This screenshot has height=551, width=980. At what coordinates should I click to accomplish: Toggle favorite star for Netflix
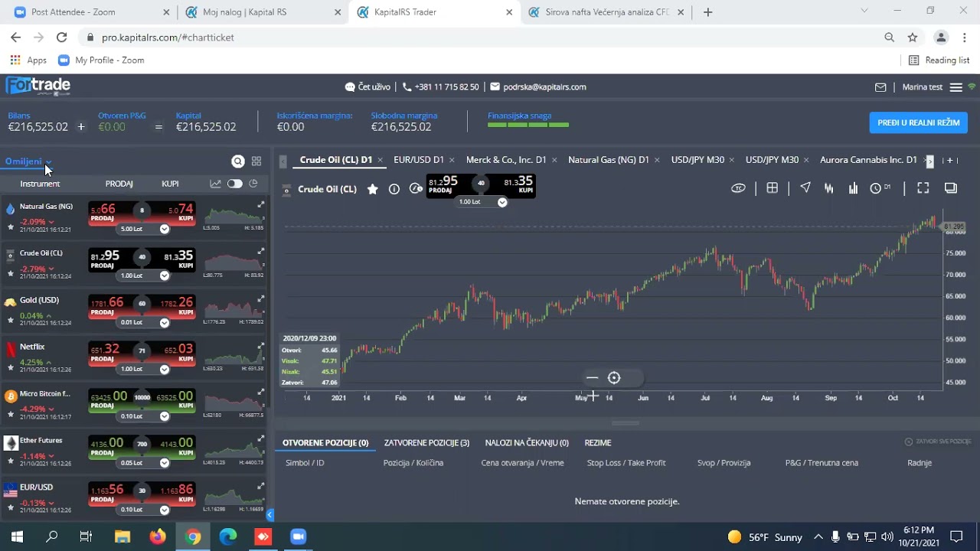click(x=11, y=367)
